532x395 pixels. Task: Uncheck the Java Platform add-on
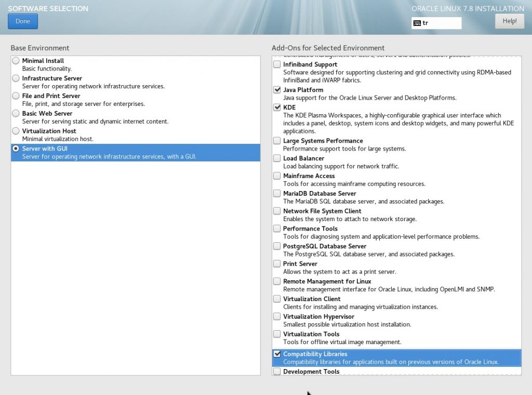(x=277, y=90)
